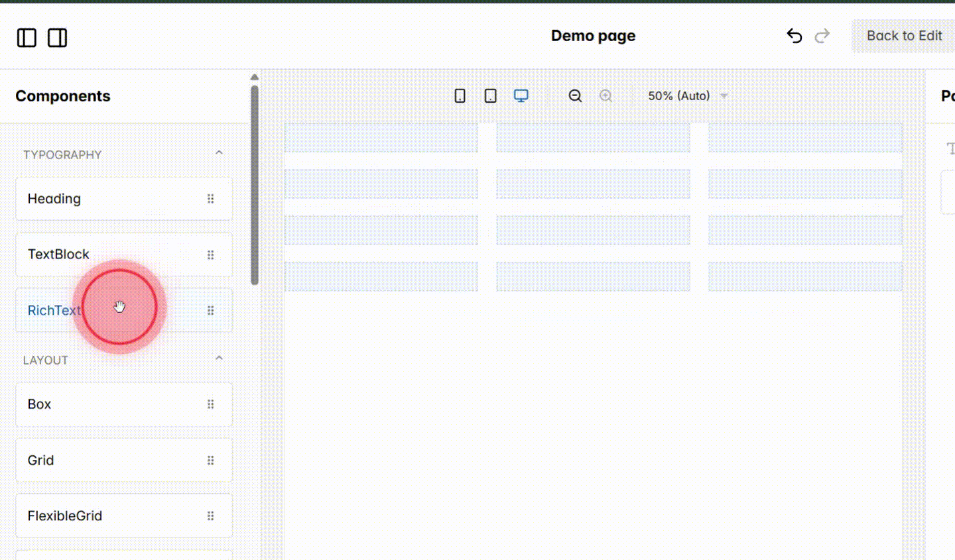Undo the last change
The image size is (955, 560).
pyautogui.click(x=794, y=36)
